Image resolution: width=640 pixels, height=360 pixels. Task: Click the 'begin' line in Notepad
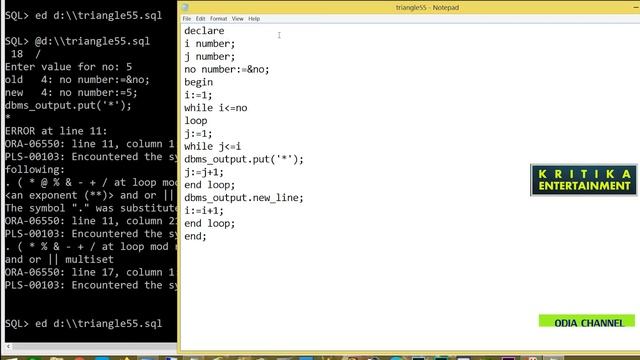(x=198, y=82)
